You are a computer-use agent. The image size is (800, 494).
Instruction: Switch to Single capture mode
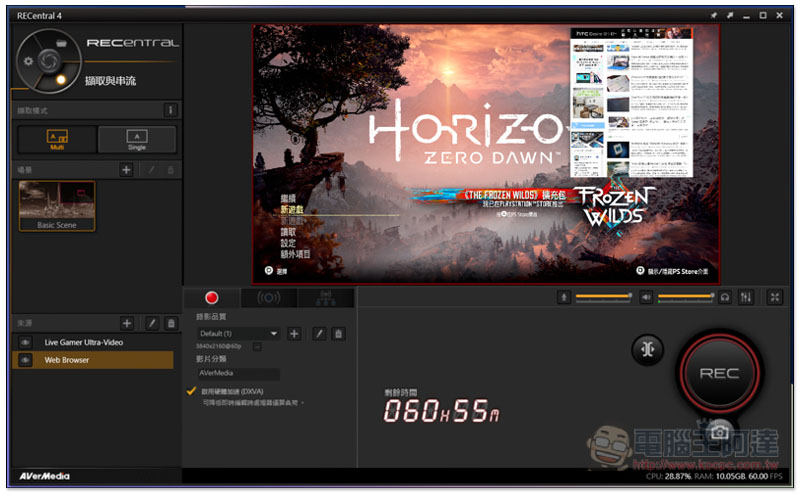pos(137,139)
